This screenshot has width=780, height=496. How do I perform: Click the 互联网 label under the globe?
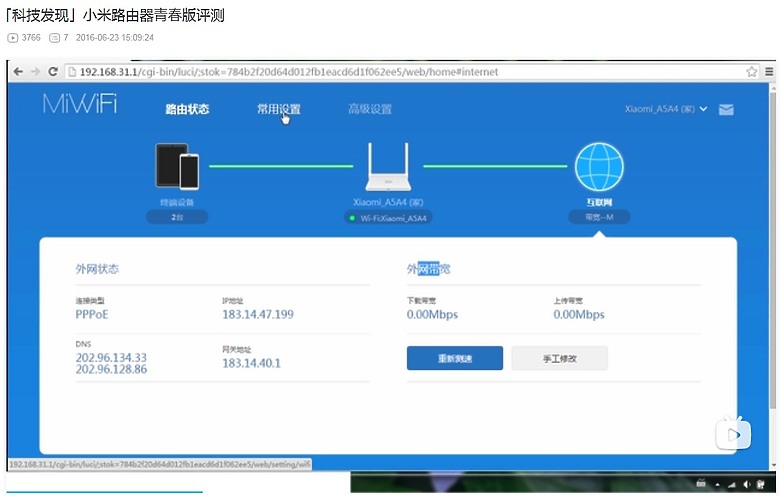click(x=599, y=202)
